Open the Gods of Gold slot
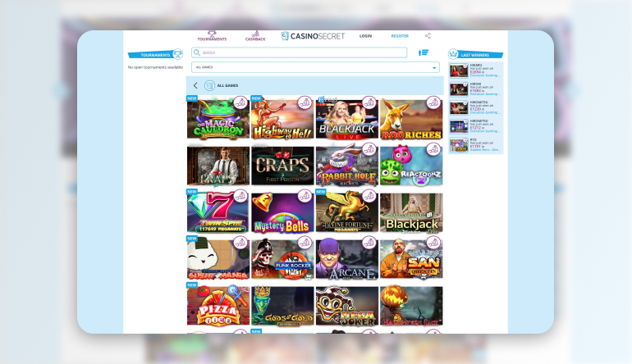 282,306
